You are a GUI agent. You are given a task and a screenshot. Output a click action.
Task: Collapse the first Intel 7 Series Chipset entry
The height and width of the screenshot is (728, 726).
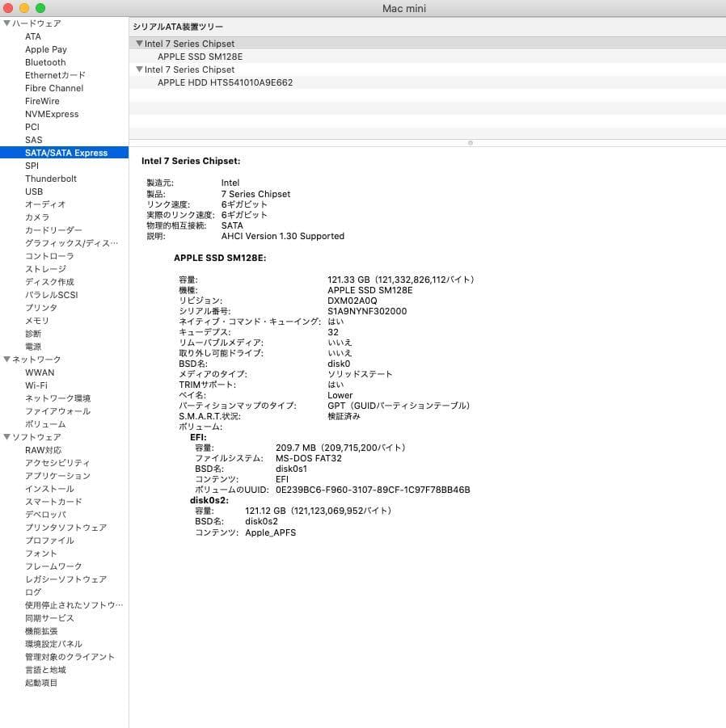pos(138,44)
